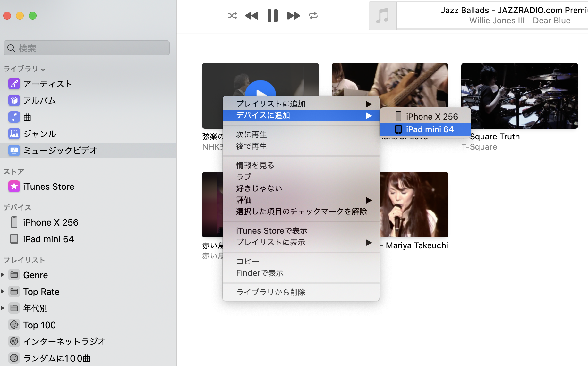588x366 pixels.
Task: Collapse the ライブラリ section chevron
Action: (43, 69)
